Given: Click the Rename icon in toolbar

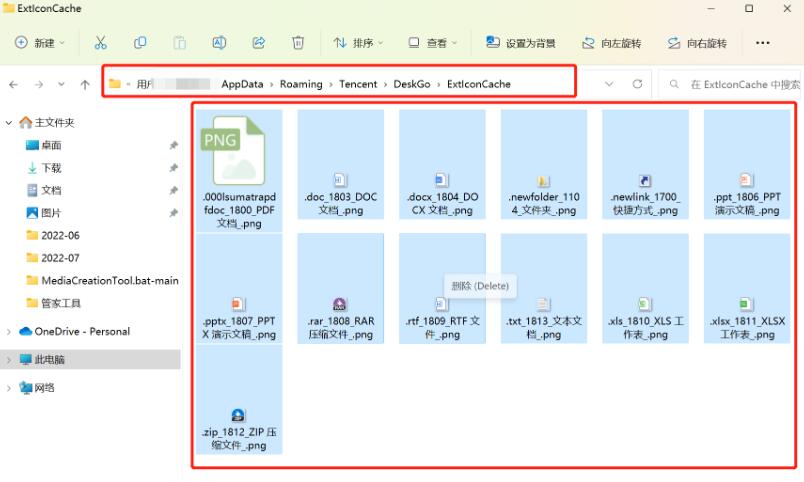Looking at the screenshot, I should [x=219, y=43].
